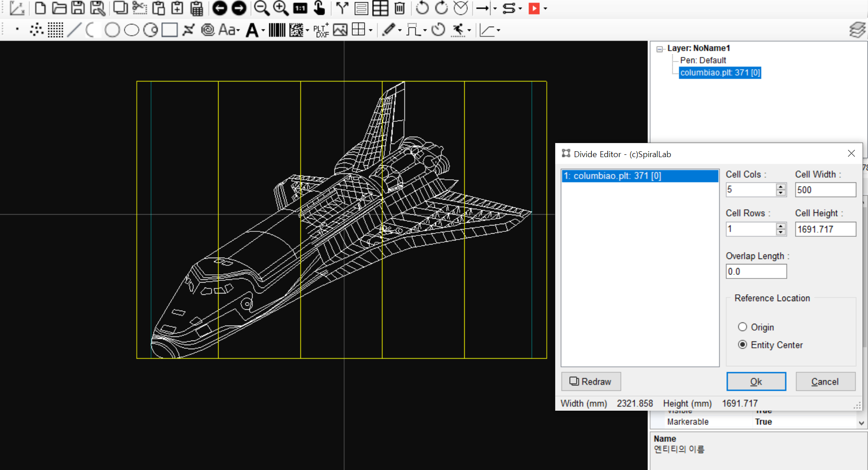Image resolution: width=868 pixels, height=470 pixels.
Task: Select the Rectangle drawing tool
Action: pos(170,30)
